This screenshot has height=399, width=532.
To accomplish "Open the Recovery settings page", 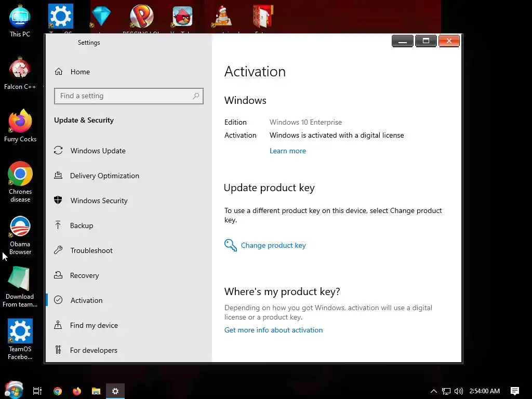I will click(x=85, y=275).
